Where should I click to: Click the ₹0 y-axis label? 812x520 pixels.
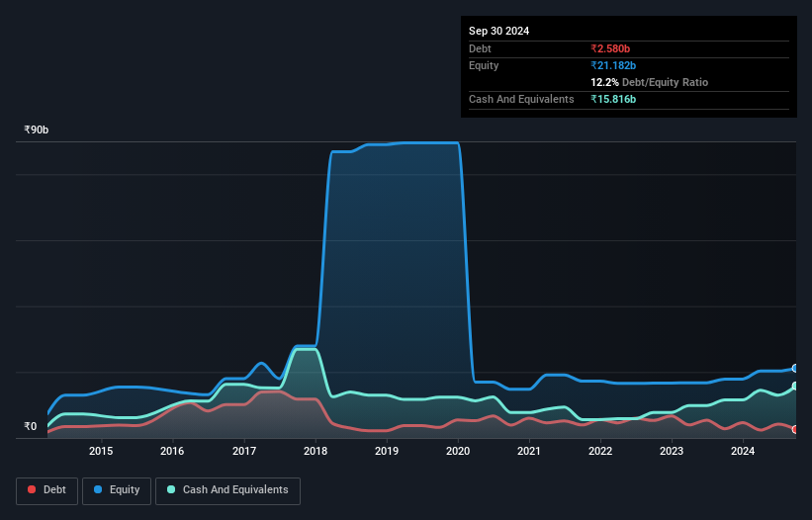tap(31, 426)
